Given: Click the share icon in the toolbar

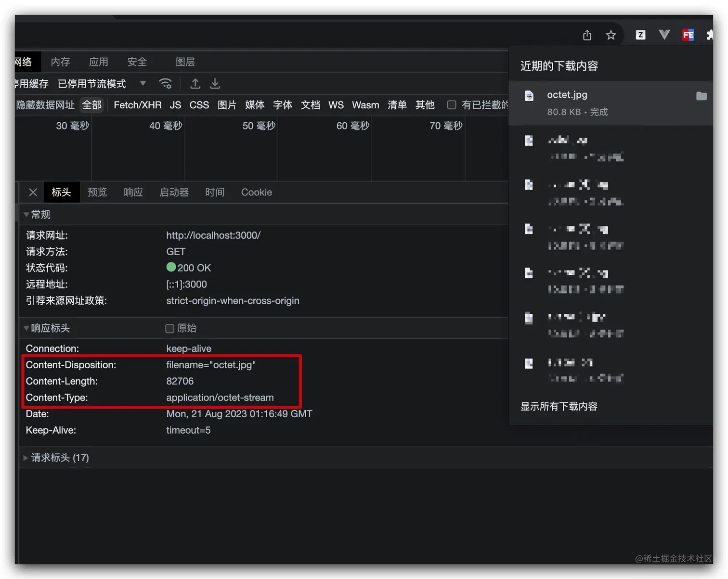Looking at the screenshot, I should point(587,35).
